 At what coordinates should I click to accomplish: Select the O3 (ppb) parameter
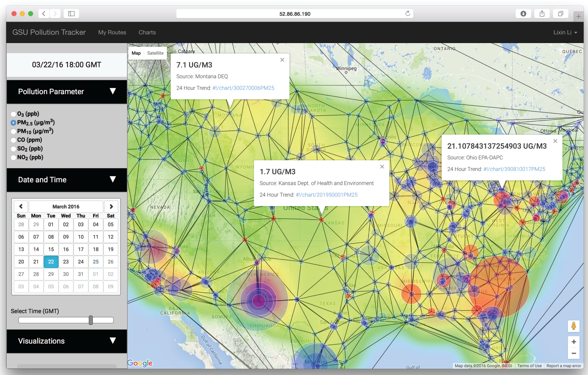pyautogui.click(x=13, y=114)
